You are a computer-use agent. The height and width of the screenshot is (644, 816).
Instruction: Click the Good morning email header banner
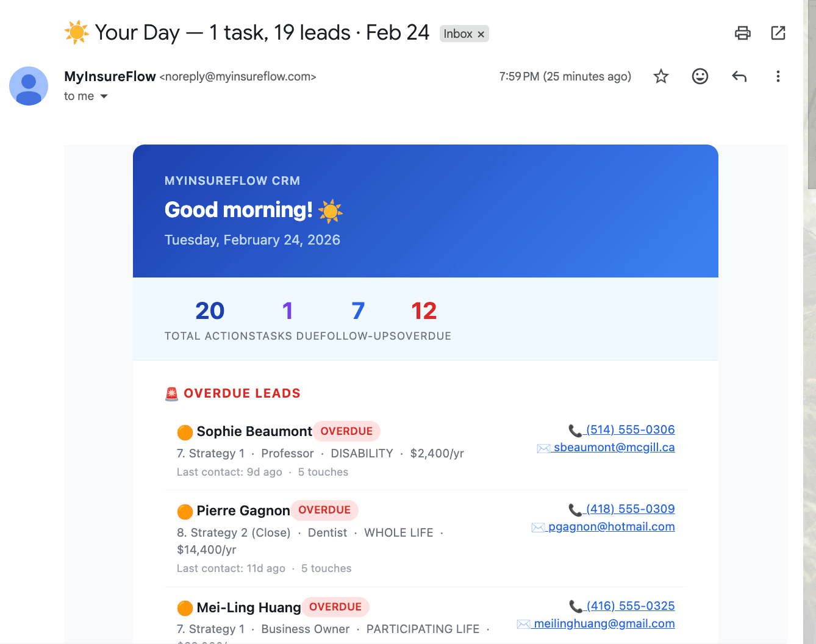(x=425, y=210)
